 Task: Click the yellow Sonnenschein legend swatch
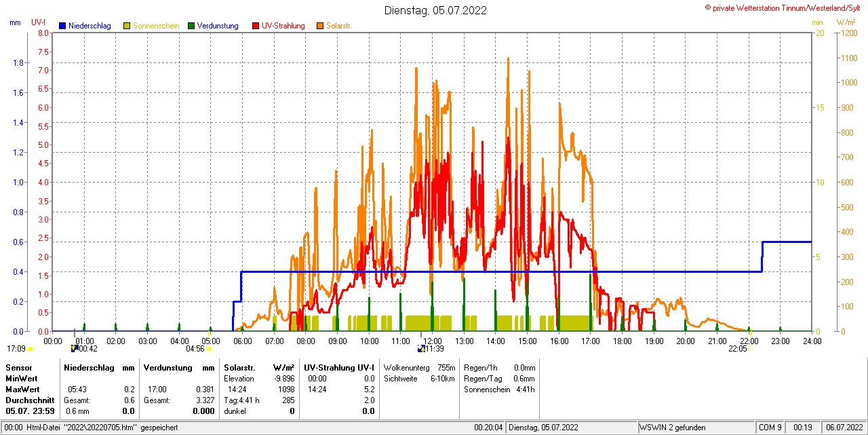pyautogui.click(x=127, y=26)
